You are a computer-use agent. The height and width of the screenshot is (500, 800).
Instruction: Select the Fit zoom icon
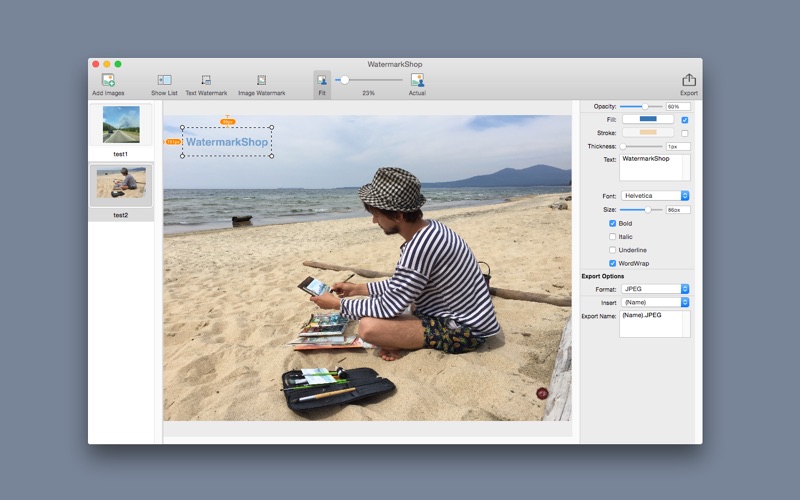click(x=322, y=80)
